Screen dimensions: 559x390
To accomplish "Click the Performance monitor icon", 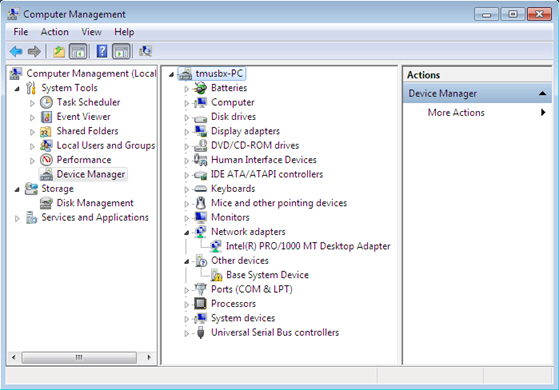I will [x=46, y=160].
